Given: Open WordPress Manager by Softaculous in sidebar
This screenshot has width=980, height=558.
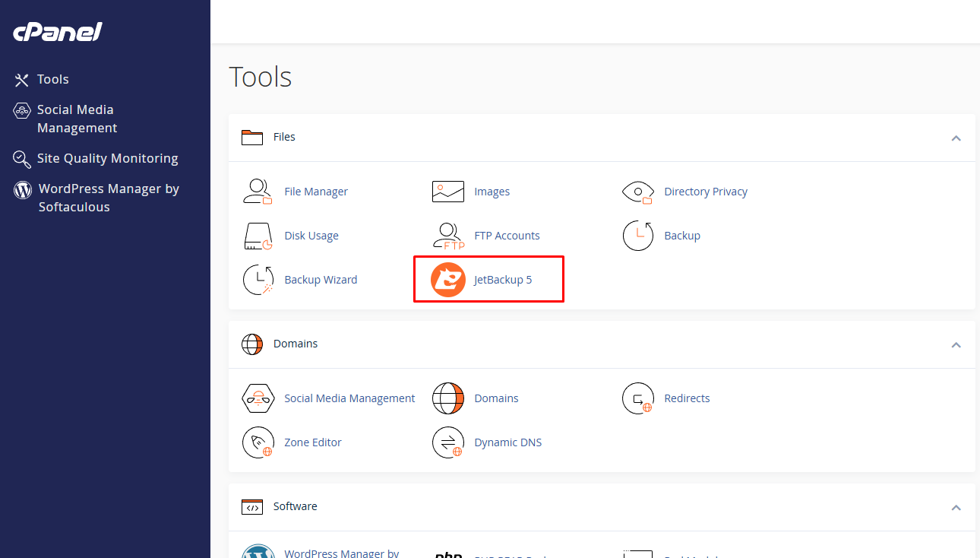Looking at the screenshot, I should point(108,198).
